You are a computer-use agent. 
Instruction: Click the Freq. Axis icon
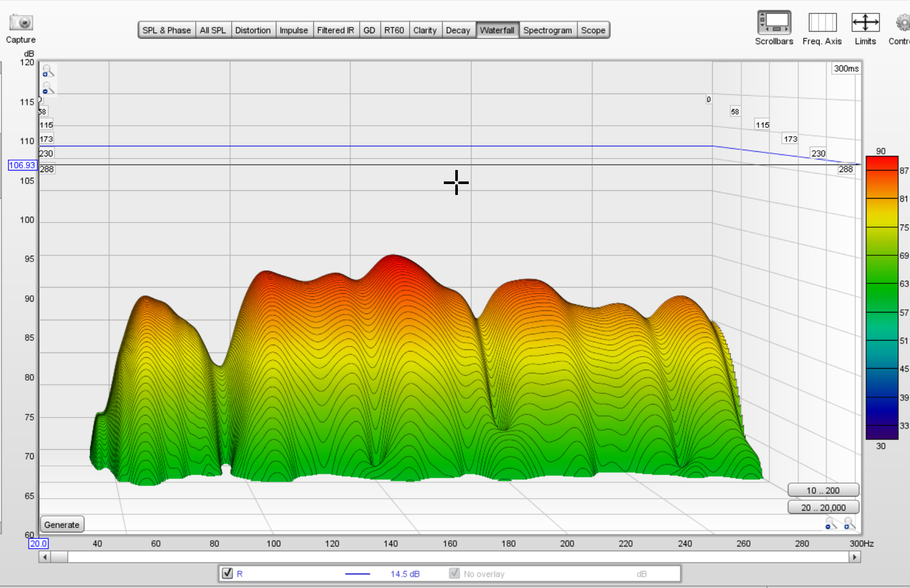coord(822,23)
